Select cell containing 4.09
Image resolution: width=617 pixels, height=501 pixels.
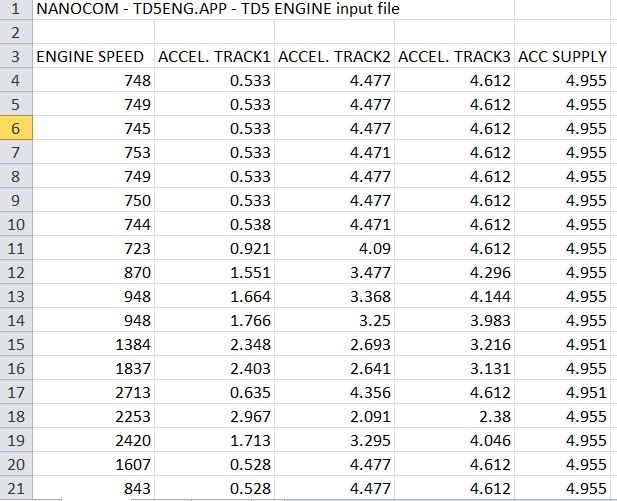(x=334, y=248)
